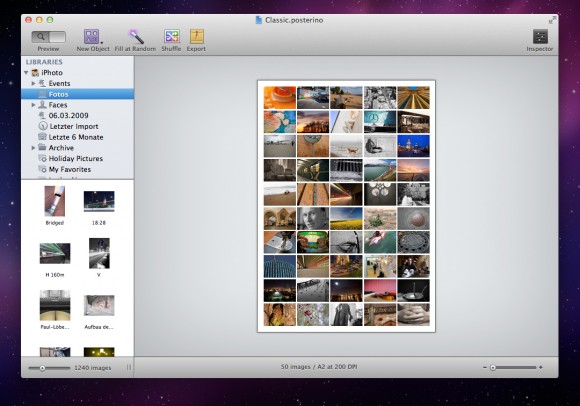Collapse the iPhoto library tree
This screenshot has width=580, height=406.
click(26, 72)
